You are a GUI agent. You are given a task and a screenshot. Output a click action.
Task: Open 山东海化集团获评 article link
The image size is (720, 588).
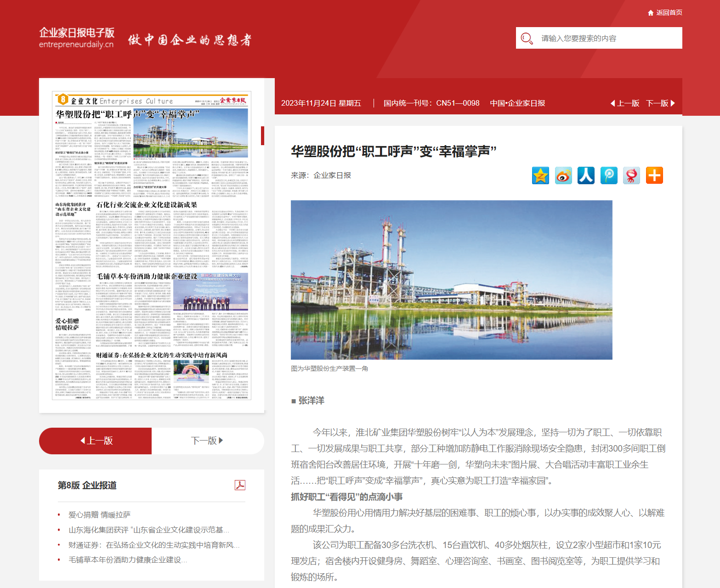[x=148, y=530]
